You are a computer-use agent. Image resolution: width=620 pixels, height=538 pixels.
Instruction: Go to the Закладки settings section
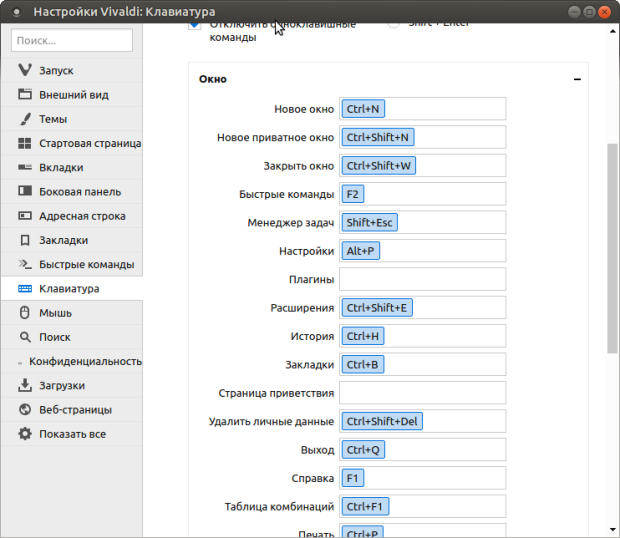pyautogui.click(x=64, y=240)
